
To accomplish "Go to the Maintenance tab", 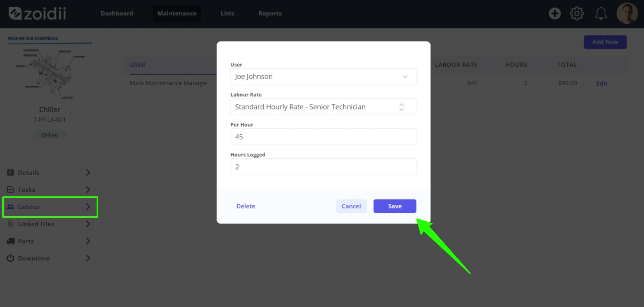I will point(177,13).
